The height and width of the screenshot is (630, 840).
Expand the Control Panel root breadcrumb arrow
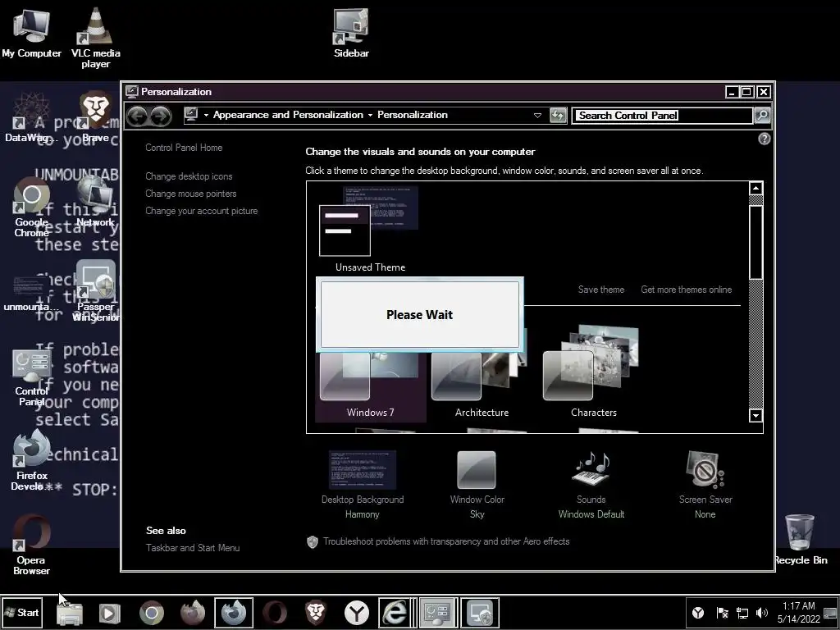coord(206,115)
